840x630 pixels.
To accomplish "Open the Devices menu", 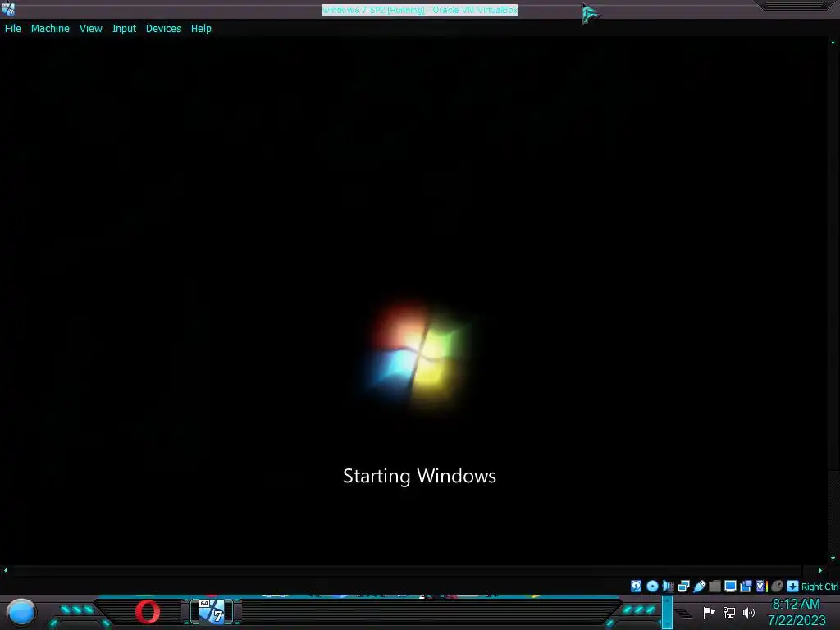I will click(x=163, y=29).
